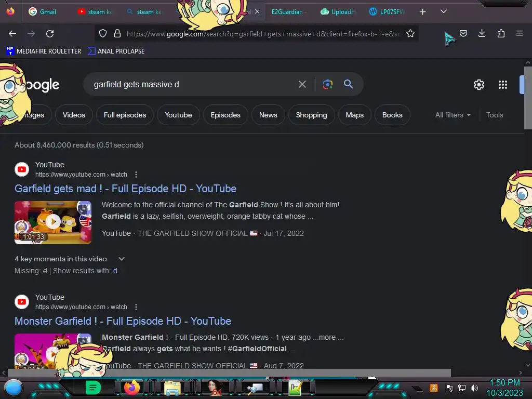Open Firefox application menu
The height and width of the screenshot is (399, 532).
tap(520, 33)
